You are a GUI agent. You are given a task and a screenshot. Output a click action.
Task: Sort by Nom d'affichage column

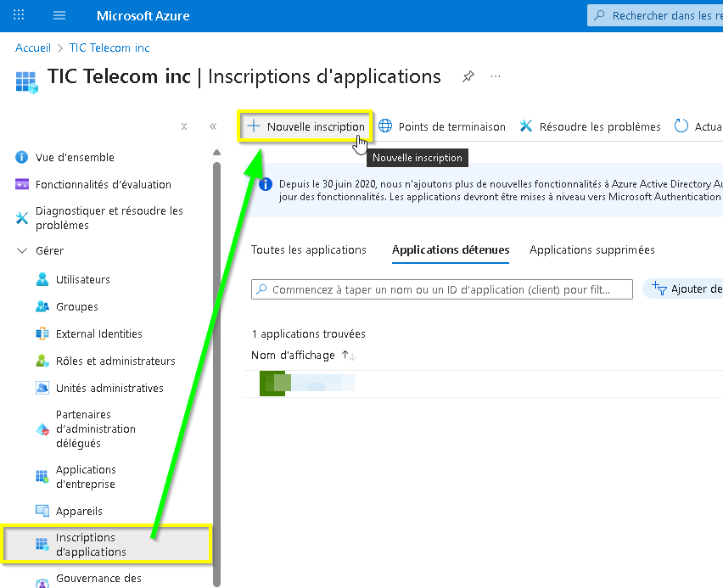[x=303, y=356]
